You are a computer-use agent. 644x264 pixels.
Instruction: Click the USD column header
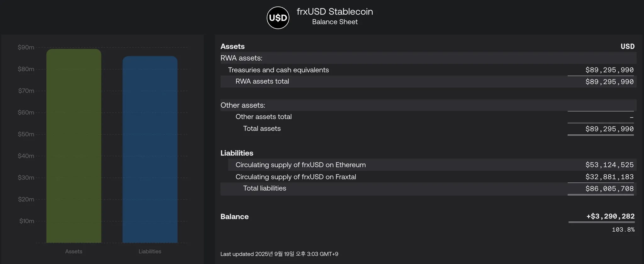point(627,46)
